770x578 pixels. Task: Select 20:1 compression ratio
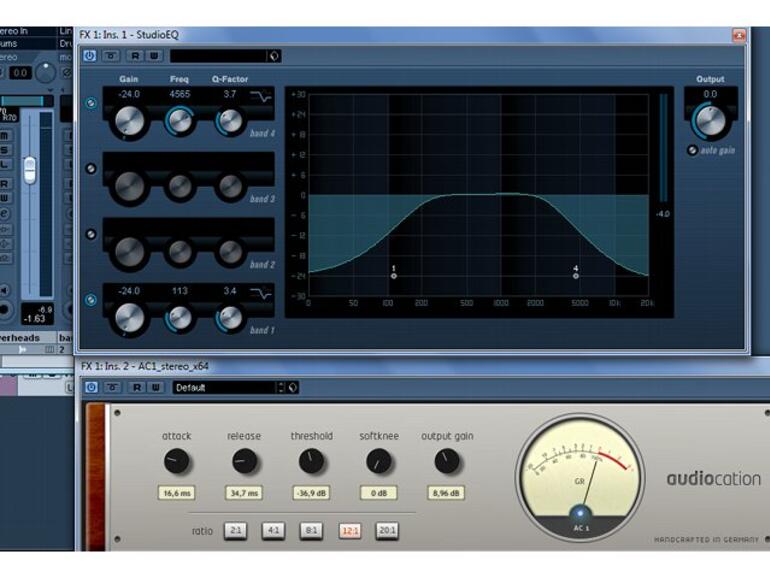click(387, 531)
